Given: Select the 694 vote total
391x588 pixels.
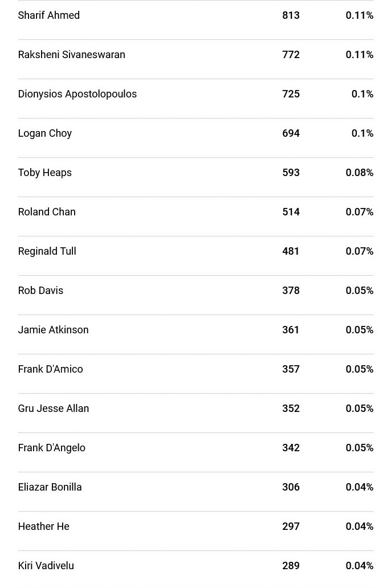Looking at the screenshot, I should tap(291, 133).
